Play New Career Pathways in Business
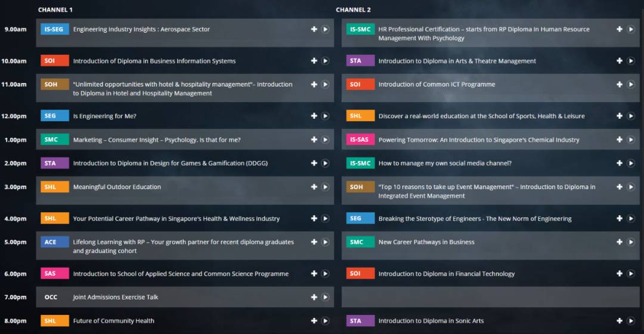 pos(630,242)
